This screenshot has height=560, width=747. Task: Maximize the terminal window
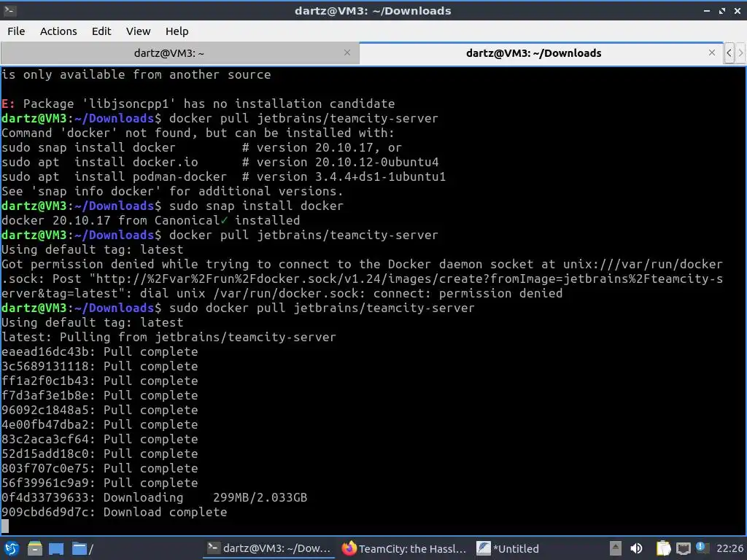[x=722, y=10]
